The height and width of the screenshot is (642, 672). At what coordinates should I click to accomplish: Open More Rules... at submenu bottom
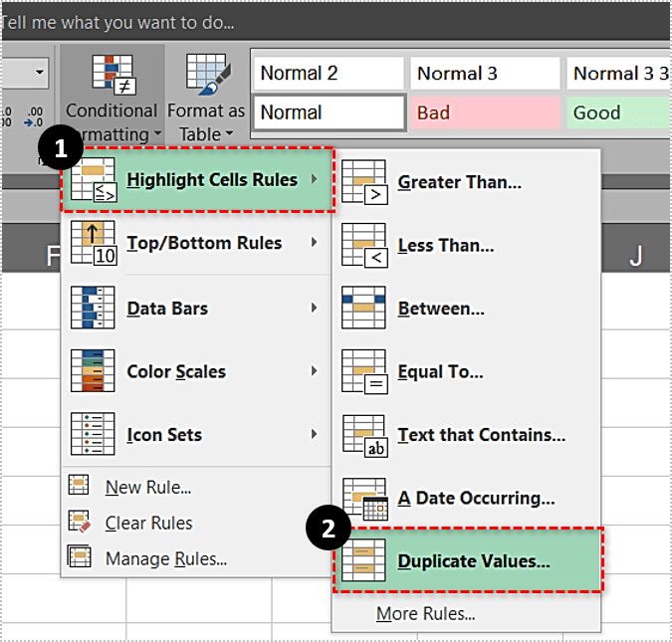(425, 614)
